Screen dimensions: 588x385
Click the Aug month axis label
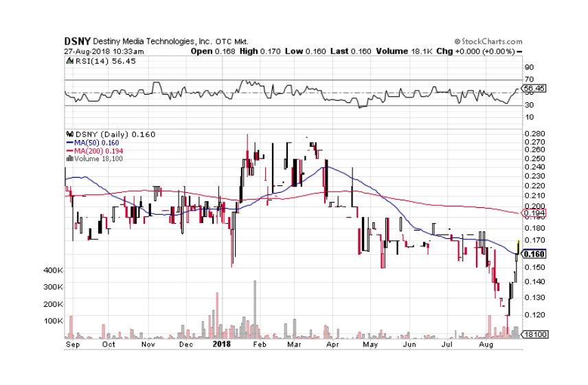[x=486, y=345]
